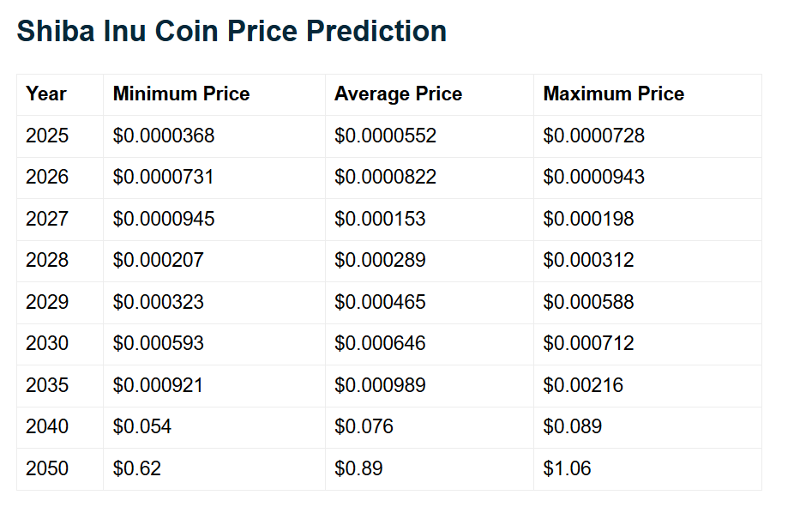Click the 2025 year cell
The width and height of the screenshot is (812, 507).
click(x=47, y=136)
